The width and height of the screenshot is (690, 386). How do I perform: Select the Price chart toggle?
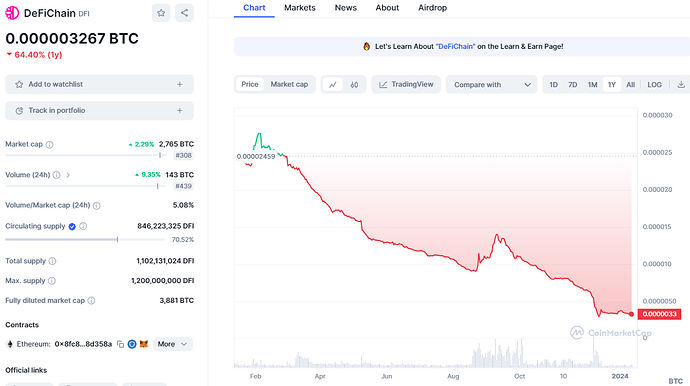(x=250, y=85)
